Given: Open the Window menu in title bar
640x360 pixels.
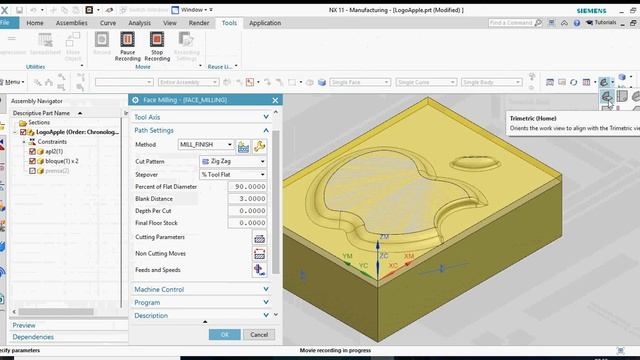Looking at the screenshot, I should (192, 10).
